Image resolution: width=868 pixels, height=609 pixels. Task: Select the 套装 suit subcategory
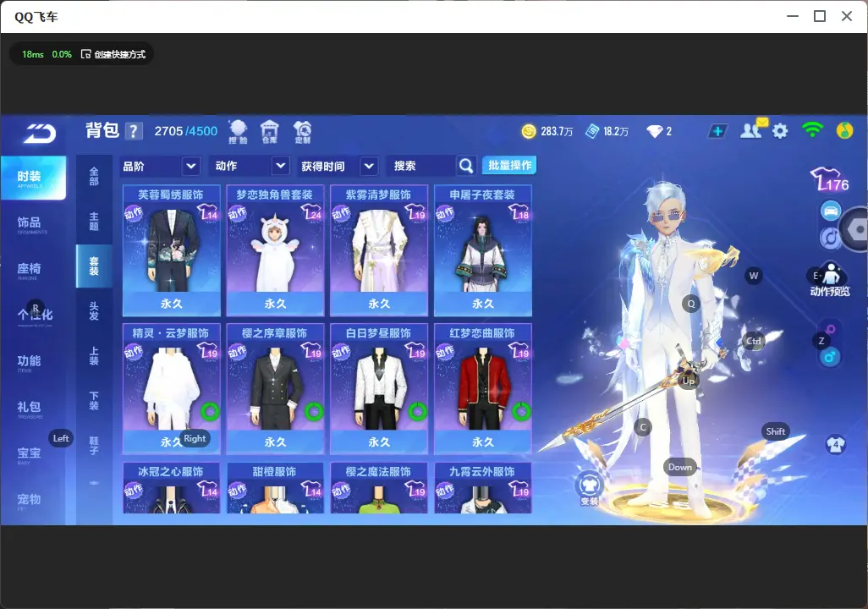coord(94,266)
